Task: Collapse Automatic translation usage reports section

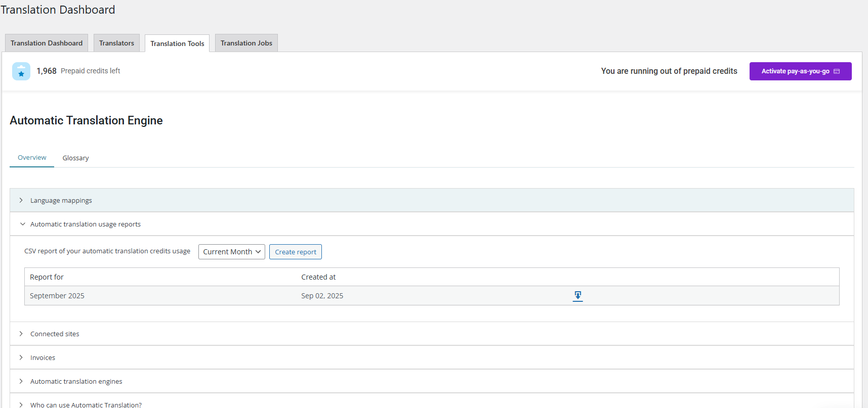Action: 85,224
